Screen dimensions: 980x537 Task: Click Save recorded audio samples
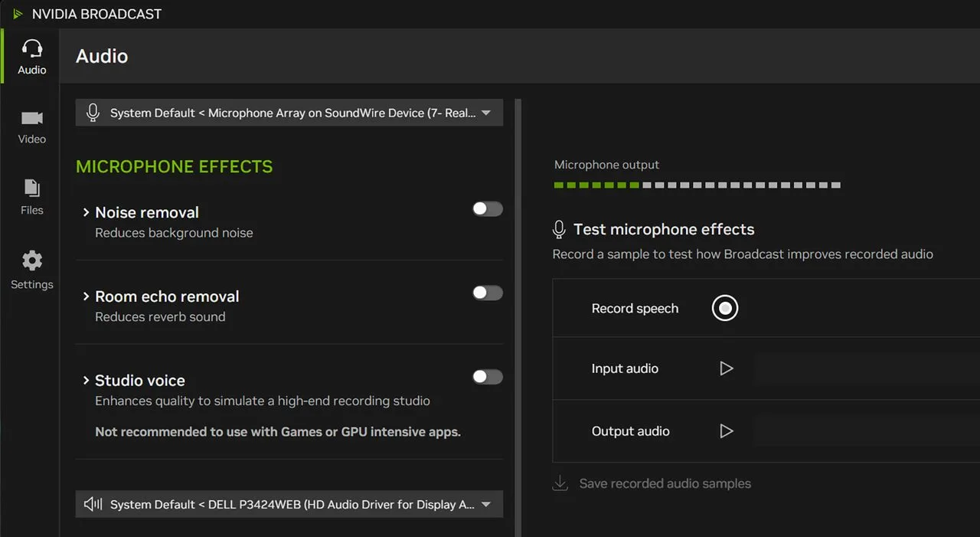[665, 483]
